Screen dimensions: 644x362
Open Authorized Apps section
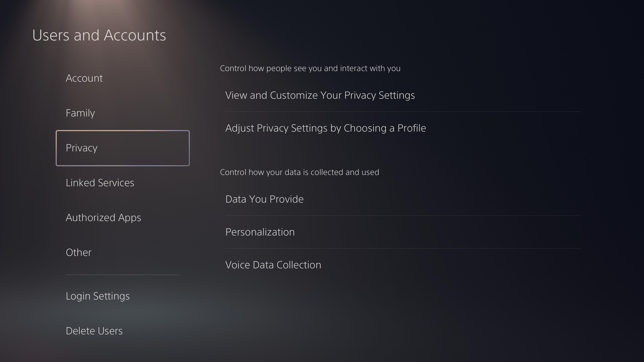click(103, 218)
